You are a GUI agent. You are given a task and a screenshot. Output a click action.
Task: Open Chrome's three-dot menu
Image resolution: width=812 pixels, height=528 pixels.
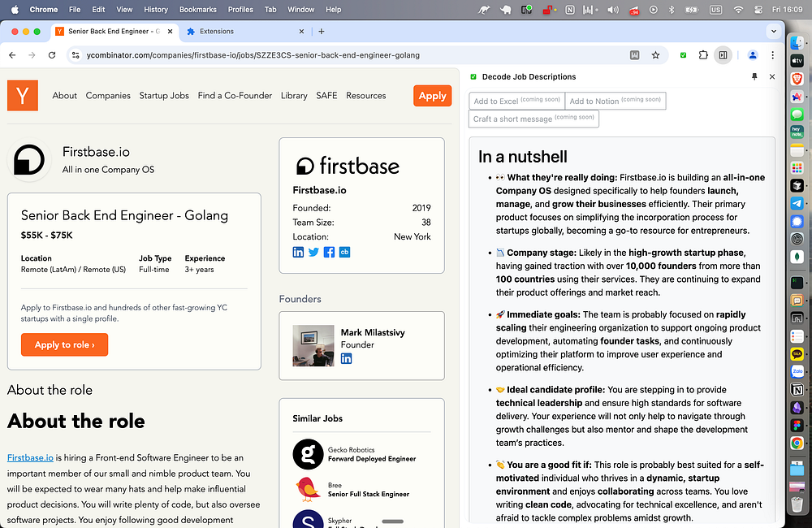[x=773, y=55]
